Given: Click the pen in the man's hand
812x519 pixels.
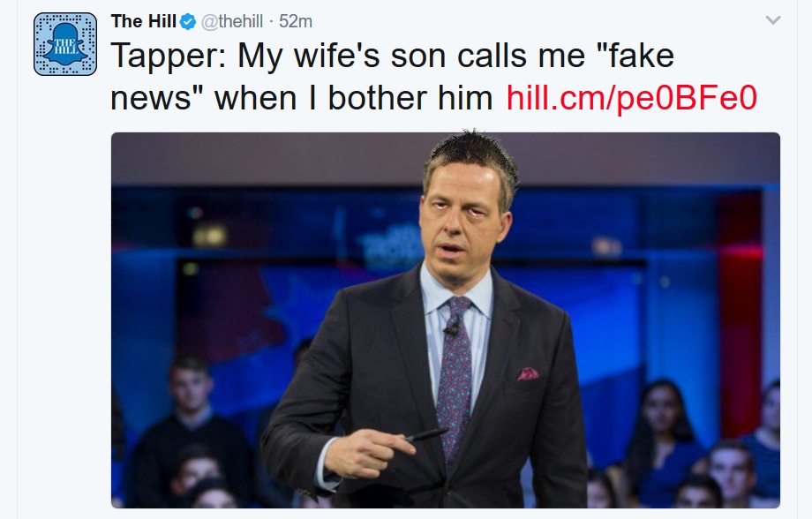Looking at the screenshot, I should pyautogui.click(x=427, y=434).
